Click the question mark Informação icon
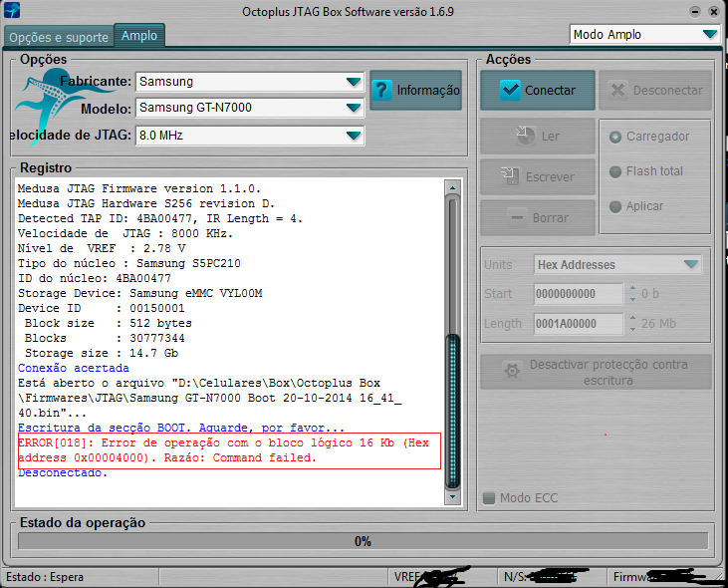 click(381, 90)
